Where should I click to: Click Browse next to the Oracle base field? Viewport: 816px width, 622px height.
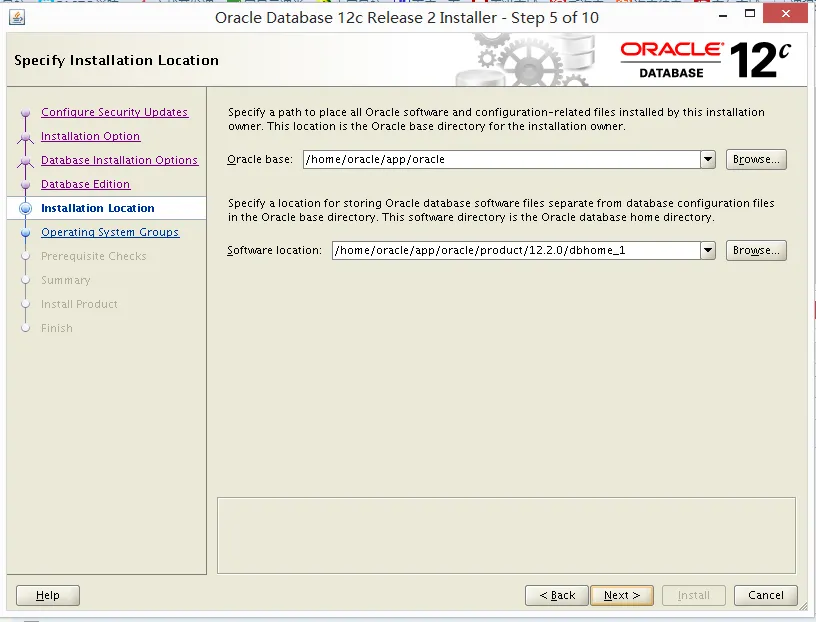coord(756,159)
